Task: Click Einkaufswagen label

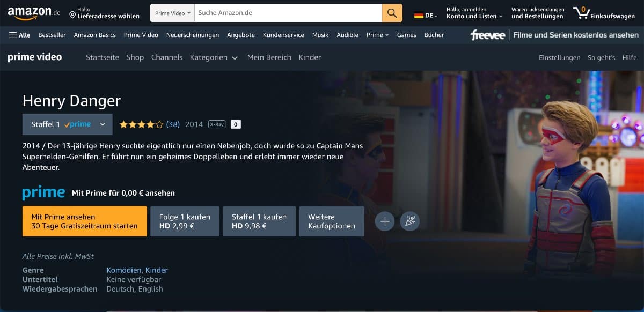Action: 612,17
